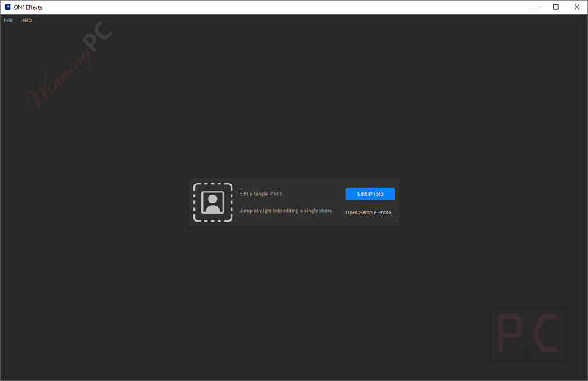Open the Help menu
Image resolution: width=588 pixels, height=381 pixels.
(26, 20)
